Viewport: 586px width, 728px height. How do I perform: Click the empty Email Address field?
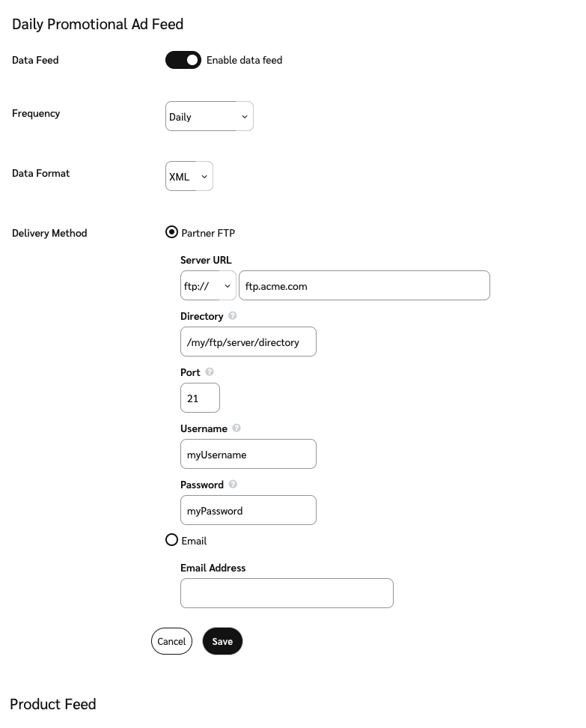click(287, 593)
